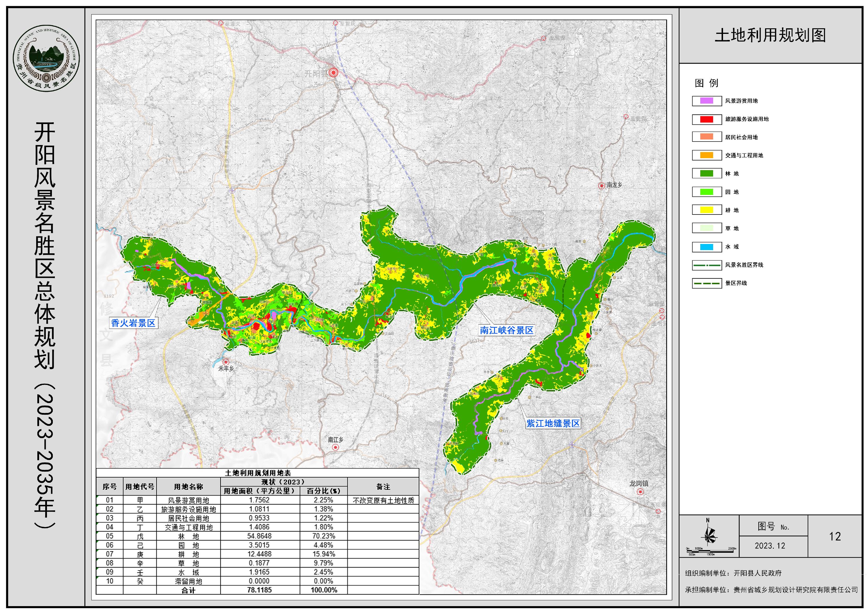
Task: Click the 南龙乡 red town marker
Action: (601, 185)
